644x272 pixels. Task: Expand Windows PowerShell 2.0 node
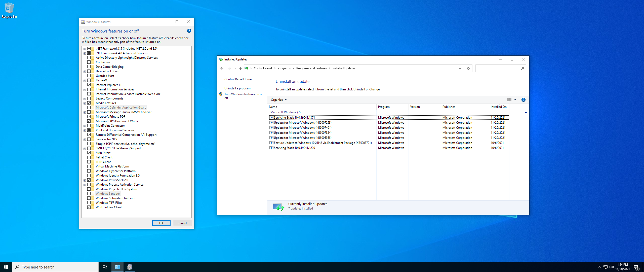click(85, 180)
